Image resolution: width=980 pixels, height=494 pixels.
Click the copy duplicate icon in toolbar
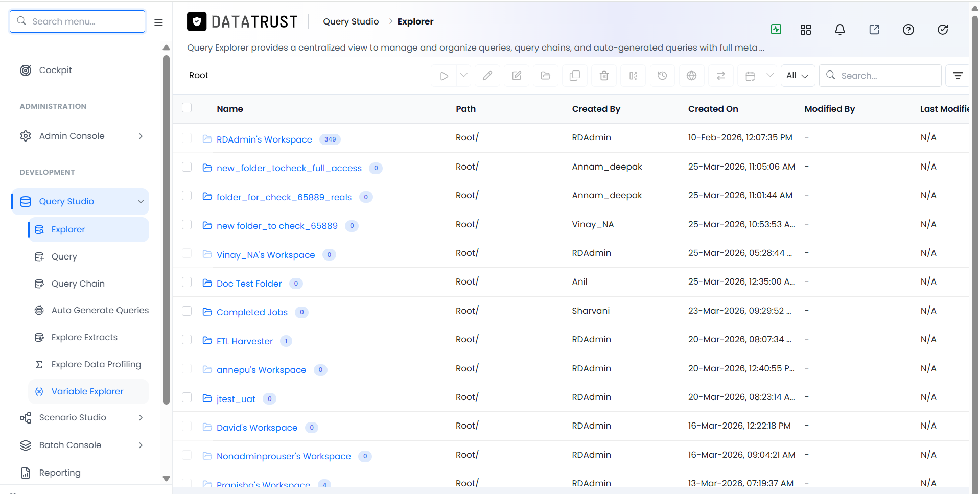click(575, 76)
